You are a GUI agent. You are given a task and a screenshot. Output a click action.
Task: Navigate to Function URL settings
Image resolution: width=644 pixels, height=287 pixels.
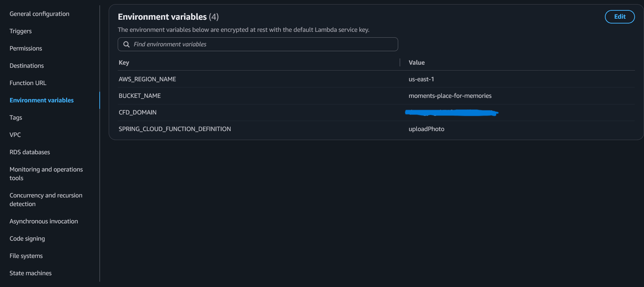point(28,83)
